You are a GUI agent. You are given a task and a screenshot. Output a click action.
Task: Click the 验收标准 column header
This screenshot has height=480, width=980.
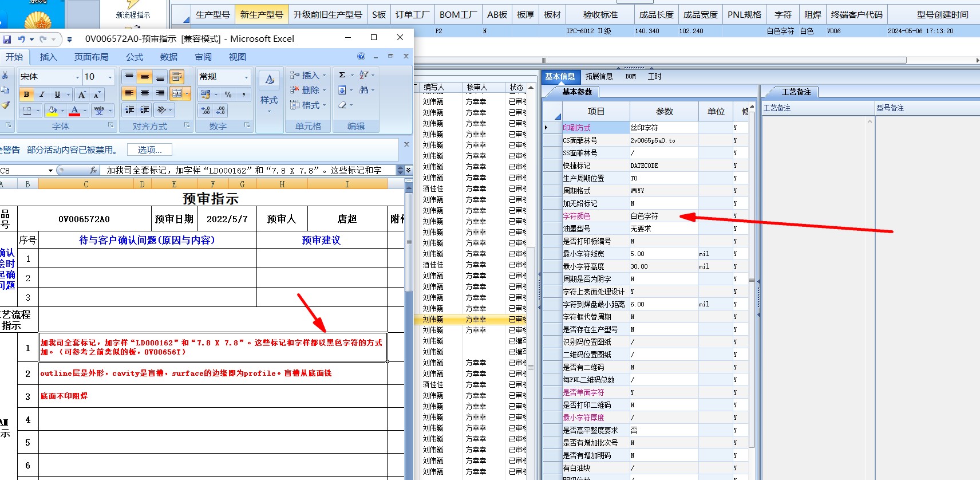coord(600,14)
